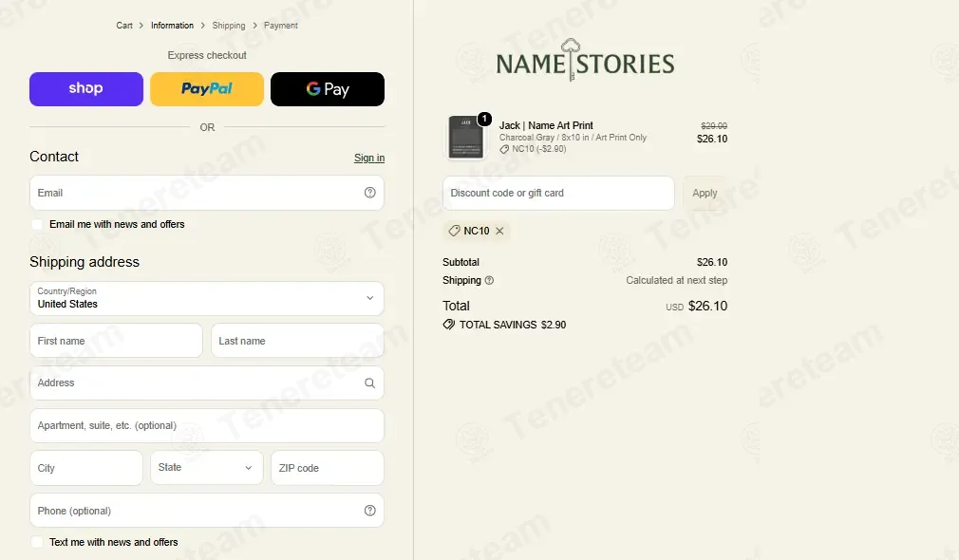Screen dimensions: 959x560
Task: Apply the discount code
Action: pyautogui.click(x=705, y=194)
